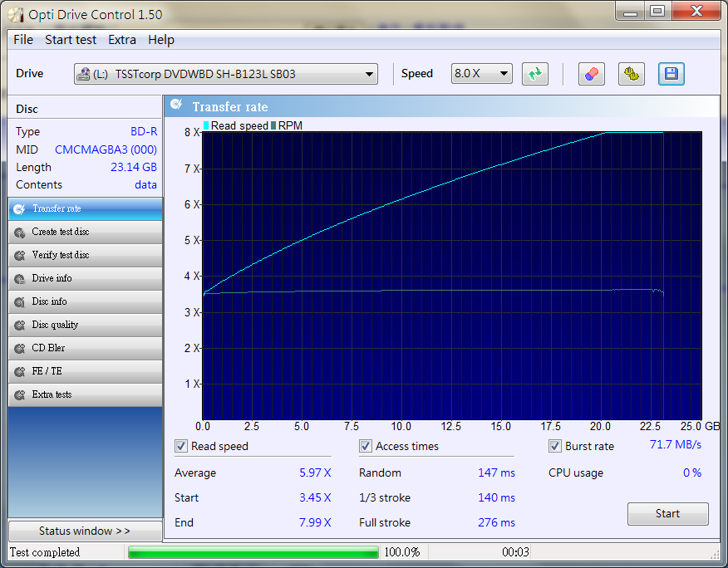The height and width of the screenshot is (568, 728).
Task: Click the Disc quality sidebar icon
Action: (19, 326)
